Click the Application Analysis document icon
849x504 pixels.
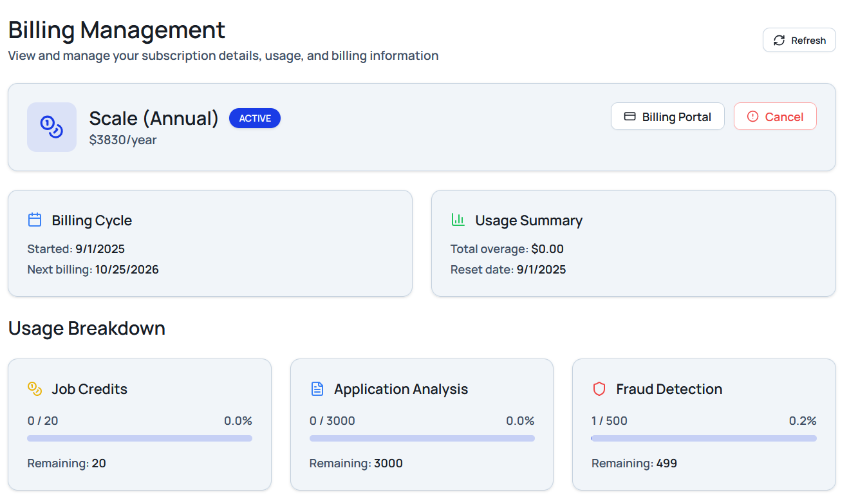click(317, 389)
